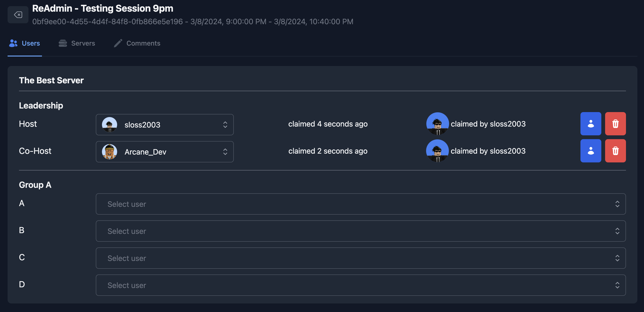
Task: Switch to the Servers tab
Action: click(83, 43)
